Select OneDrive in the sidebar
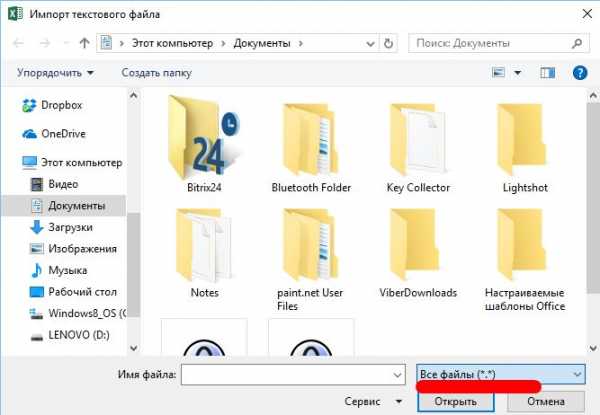Viewport: 600px width, 415px height. 63,134
